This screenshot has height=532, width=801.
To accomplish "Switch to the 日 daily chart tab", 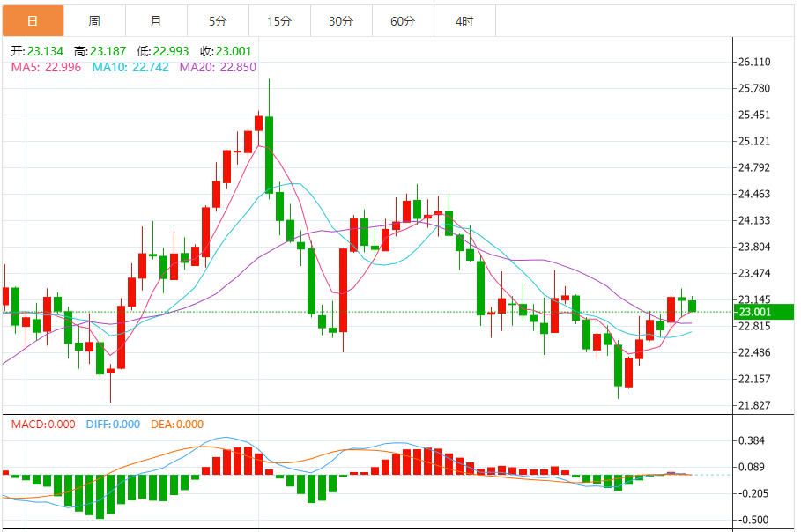I will [33, 21].
